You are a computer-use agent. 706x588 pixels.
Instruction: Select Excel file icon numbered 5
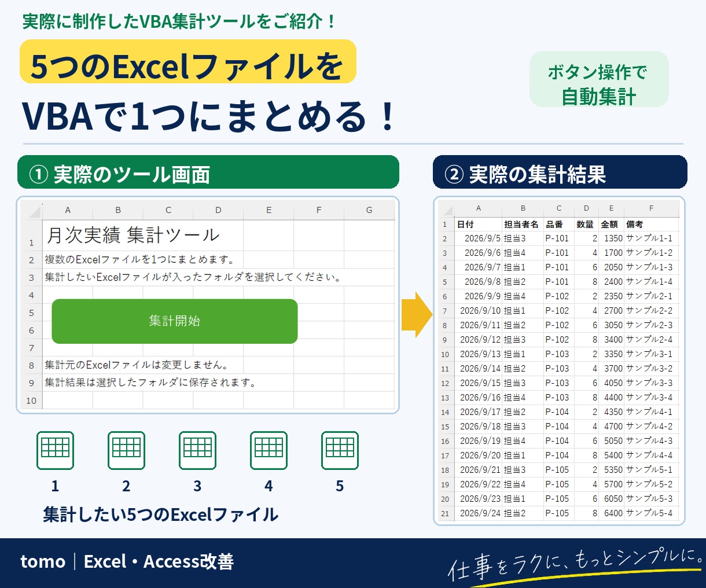340,450
